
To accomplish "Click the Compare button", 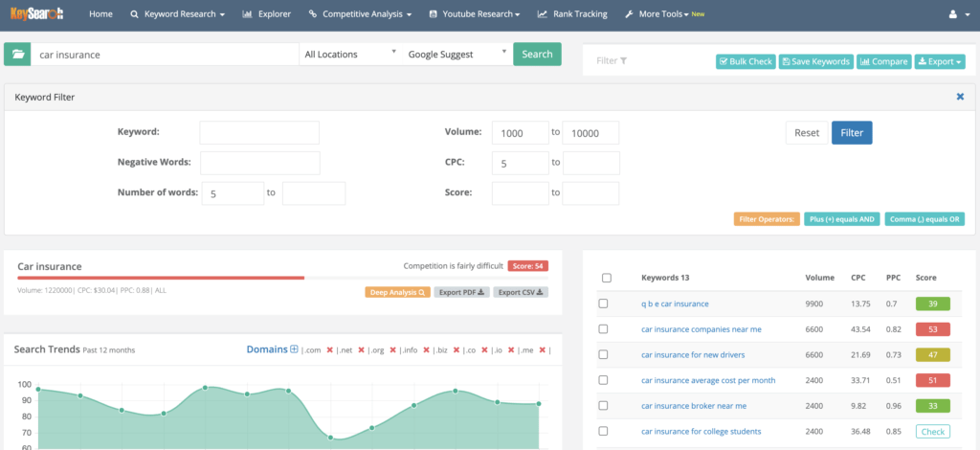I will (883, 62).
